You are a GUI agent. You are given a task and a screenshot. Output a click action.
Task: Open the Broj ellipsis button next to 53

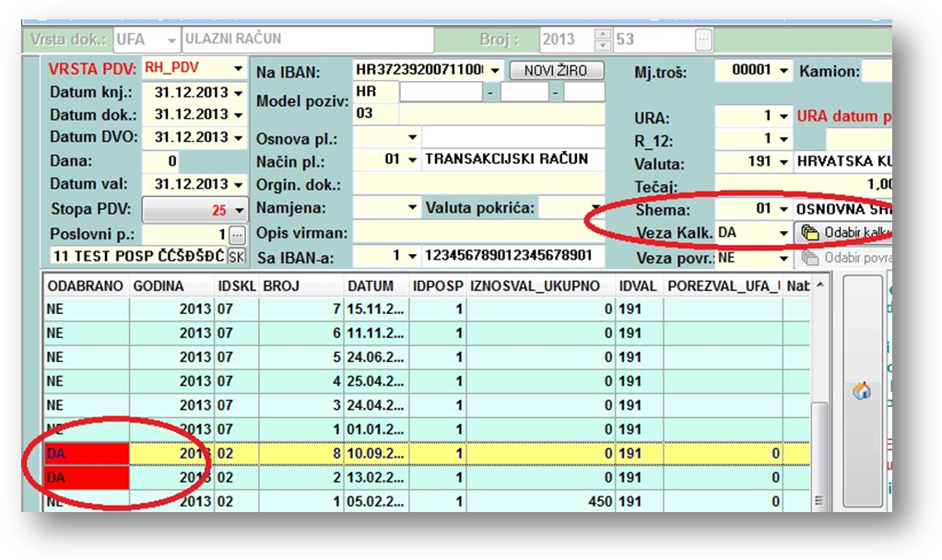(x=703, y=40)
